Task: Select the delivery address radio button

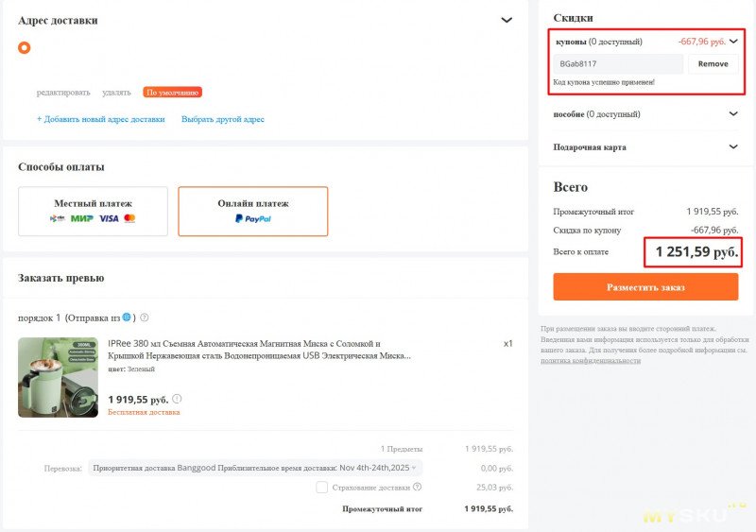Action: pos(25,47)
